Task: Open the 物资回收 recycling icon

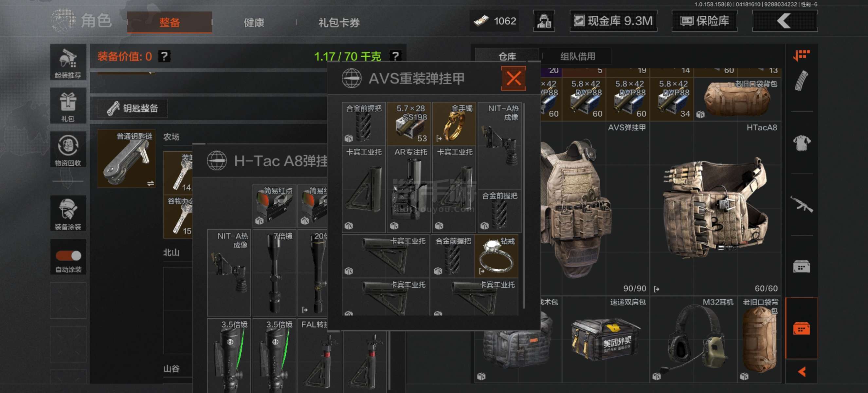Action: click(x=68, y=149)
